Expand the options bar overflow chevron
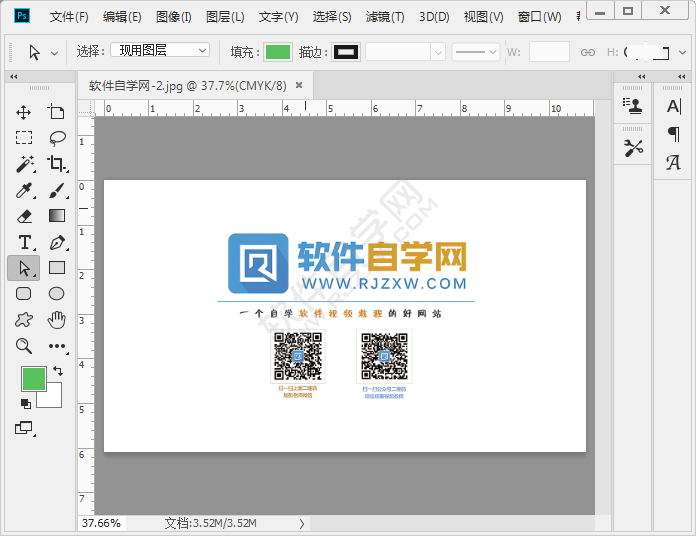This screenshot has height=536, width=696. point(682,52)
